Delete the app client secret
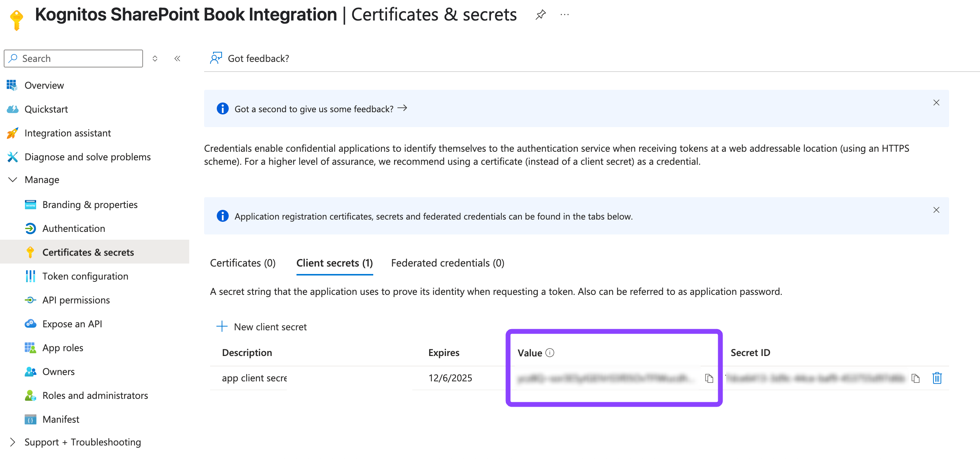Image resolution: width=980 pixels, height=460 pixels. click(x=937, y=378)
